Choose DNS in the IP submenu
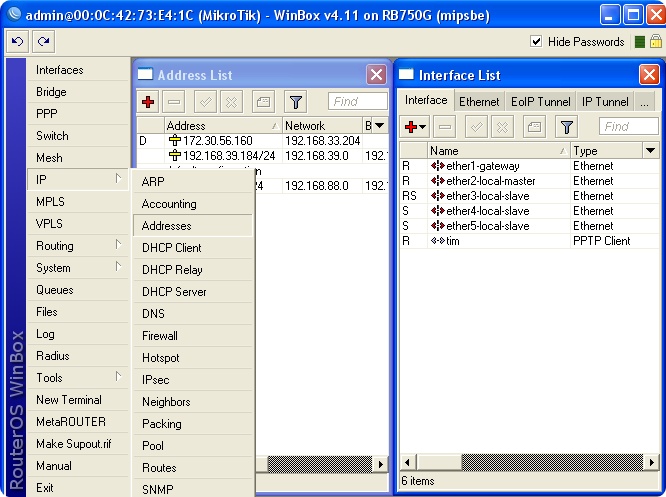 click(193, 313)
